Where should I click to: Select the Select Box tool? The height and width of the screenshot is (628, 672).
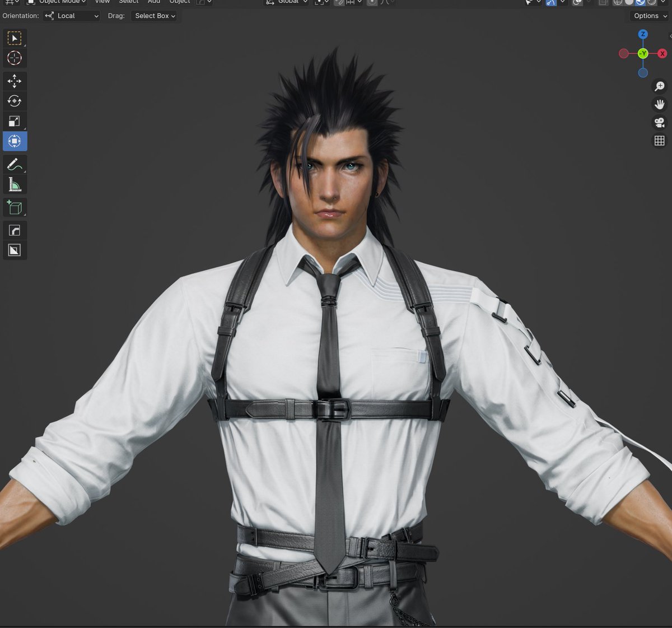[x=15, y=38]
